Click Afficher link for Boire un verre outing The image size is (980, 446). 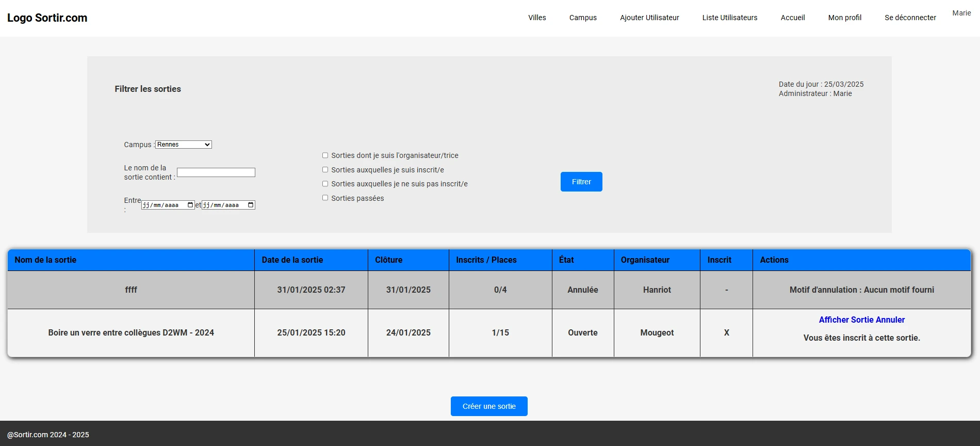pyautogui.click(x=835, y=320)
